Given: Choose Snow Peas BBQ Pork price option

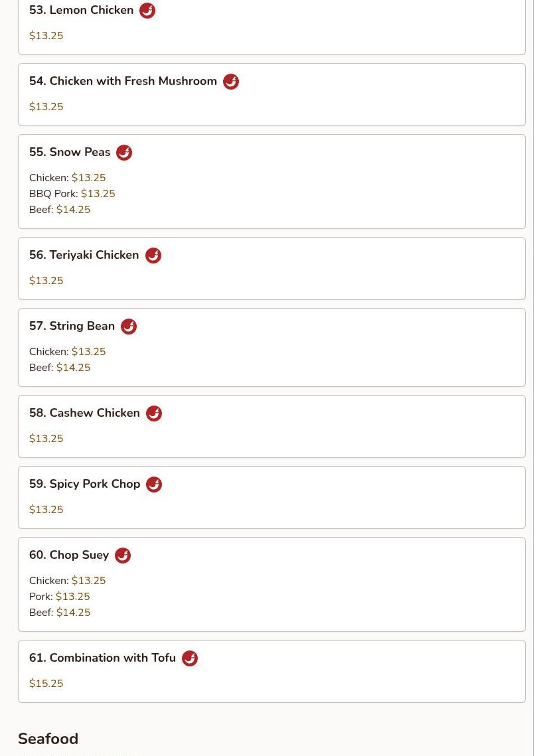Looking at the screenshot, I should point(72,194).
